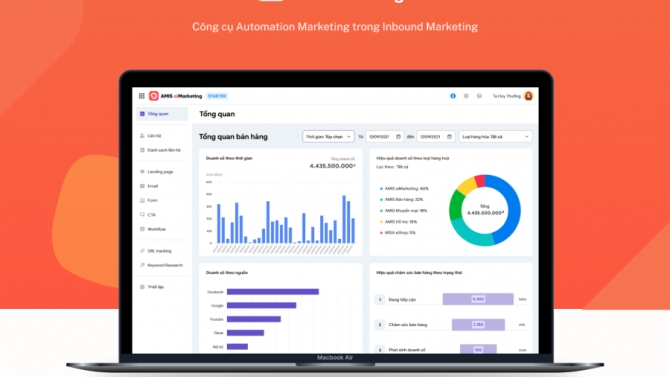This screenshot has height=377, width=670.
Task: Click the AMIS Hỗ trợ: 15% legend entry
Action: coord(398,222)
